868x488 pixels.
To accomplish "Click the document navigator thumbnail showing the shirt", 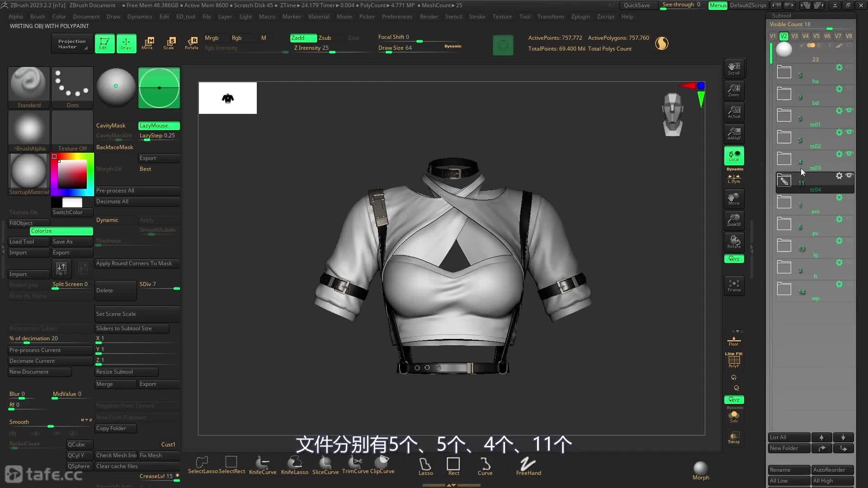I will pyautogui.click(x=227, y=98).
